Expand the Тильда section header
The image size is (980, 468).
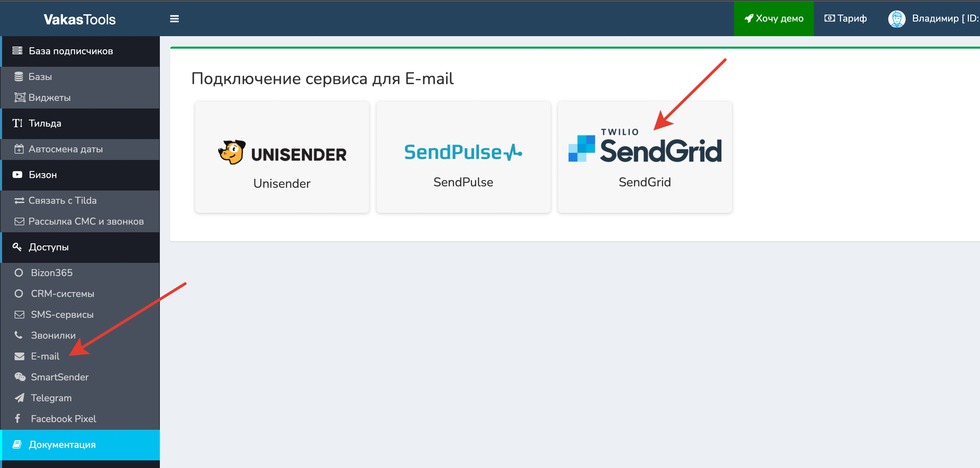click(x=80, y=123)
